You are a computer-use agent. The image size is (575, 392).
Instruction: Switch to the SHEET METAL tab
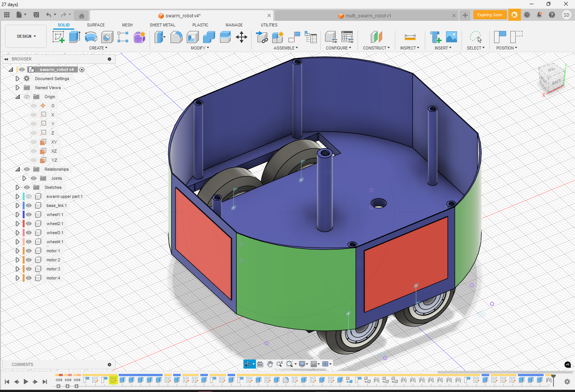coord(162,25)
